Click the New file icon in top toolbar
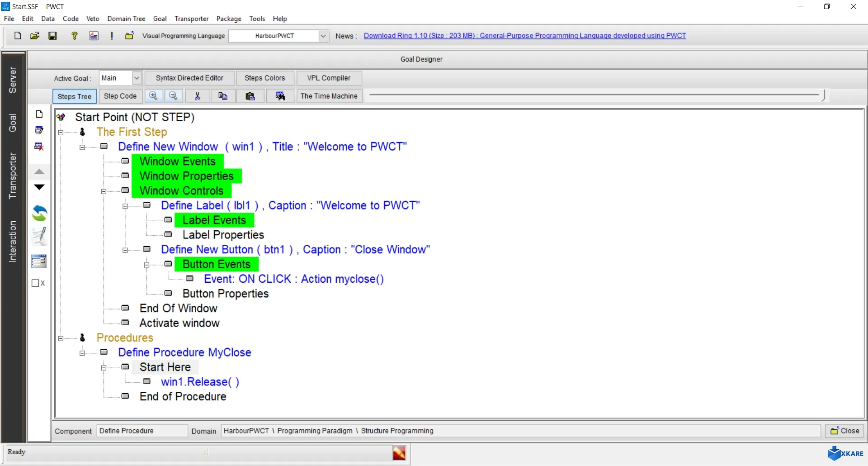The height and width of the screenshot is (466, 868). pos(18,36)
